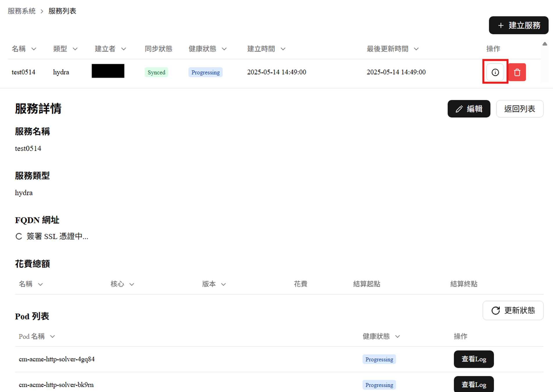The height and width of the screenshot is (392, 553).
Task: Delete test0514 service with trash icon
Action: [x=517, y=72]
